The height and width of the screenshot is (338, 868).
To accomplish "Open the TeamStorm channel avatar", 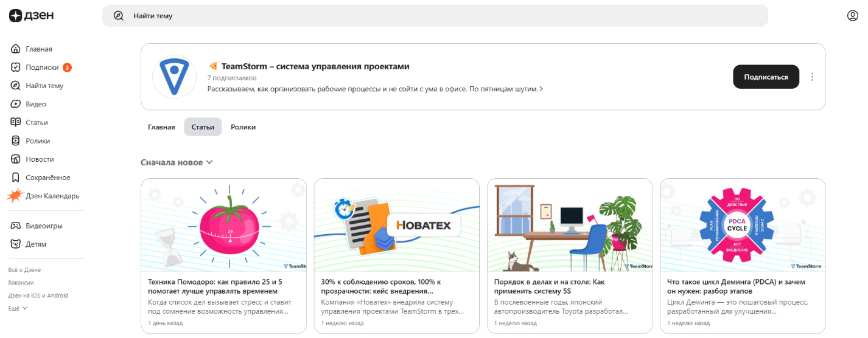I will [x=174, y=77].
